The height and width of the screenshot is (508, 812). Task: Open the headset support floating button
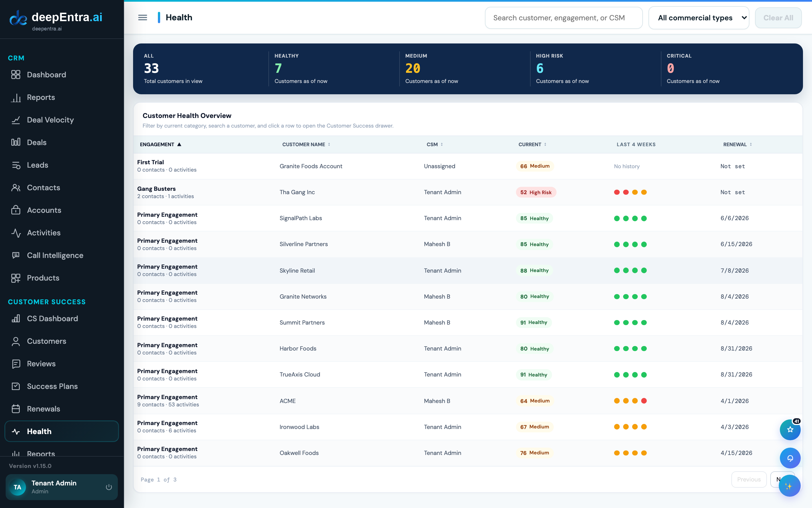790,458
